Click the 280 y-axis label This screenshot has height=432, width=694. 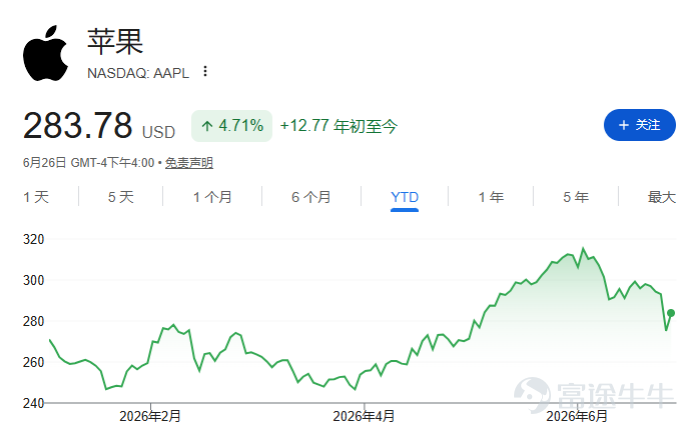(x=34, y=321)
